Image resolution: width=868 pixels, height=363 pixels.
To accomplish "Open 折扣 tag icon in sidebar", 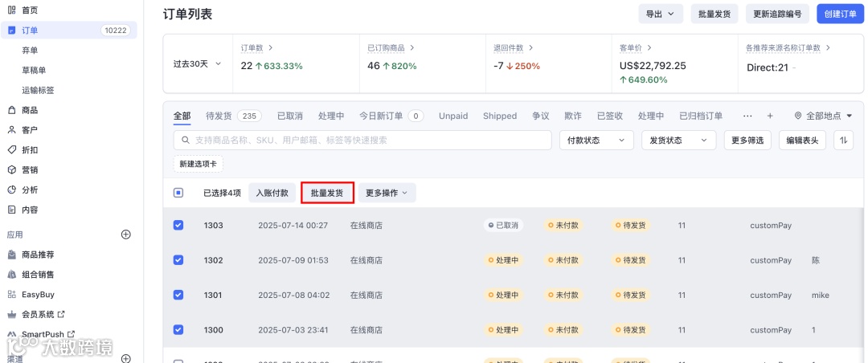I will pos(11,150).
